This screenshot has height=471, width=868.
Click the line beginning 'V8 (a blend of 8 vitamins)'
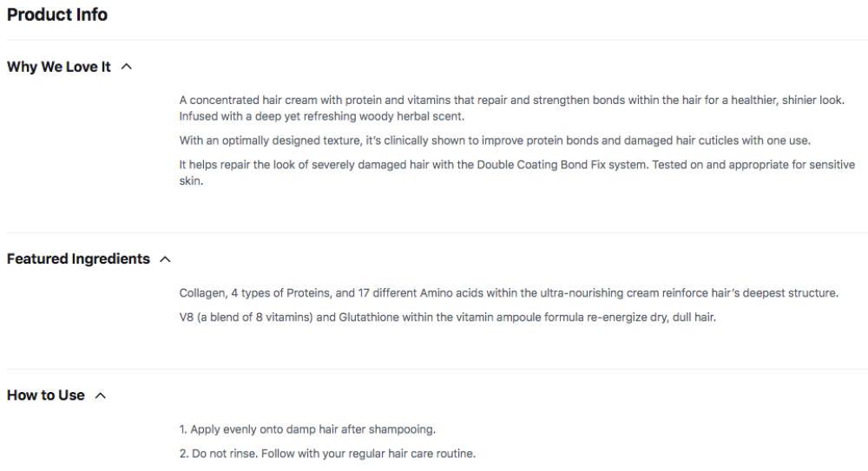tap(447, 317)
